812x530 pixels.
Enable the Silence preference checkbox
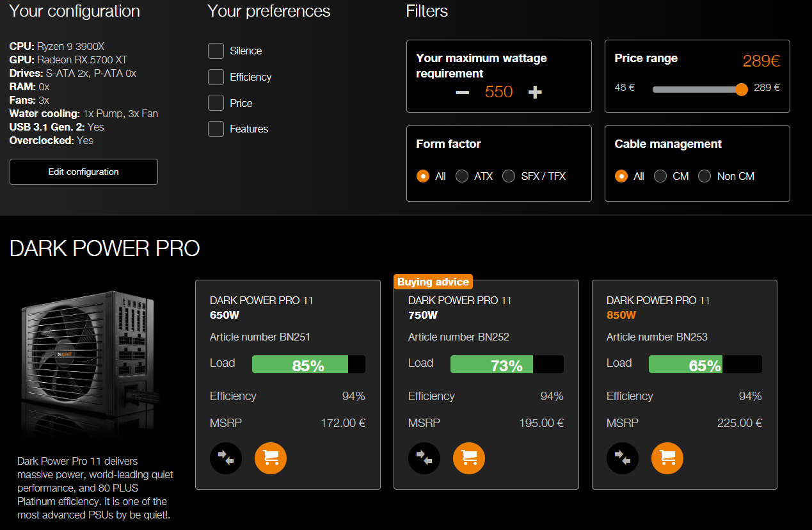(216, 51)
